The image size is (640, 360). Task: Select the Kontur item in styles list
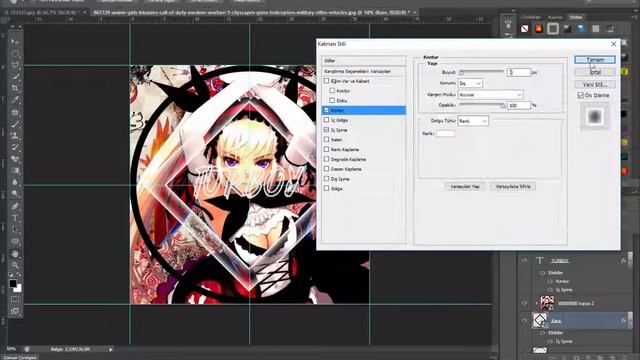(x=364, y=110)
